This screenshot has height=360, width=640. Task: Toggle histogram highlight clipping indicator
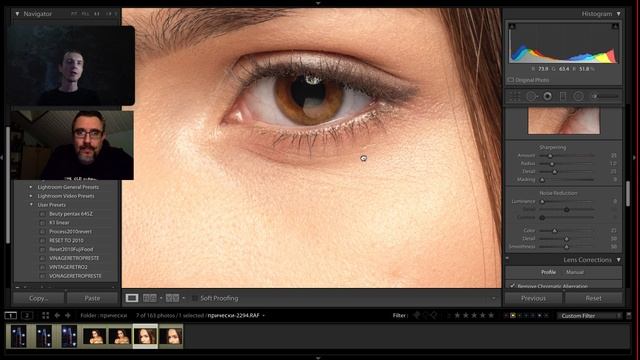[x=615, y=27]
